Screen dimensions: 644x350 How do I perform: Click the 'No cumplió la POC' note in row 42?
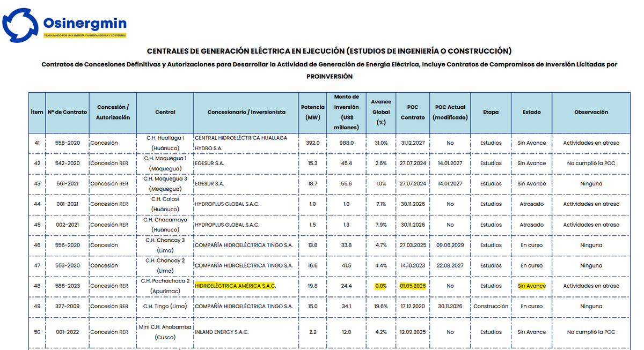(x=591, y=163)
